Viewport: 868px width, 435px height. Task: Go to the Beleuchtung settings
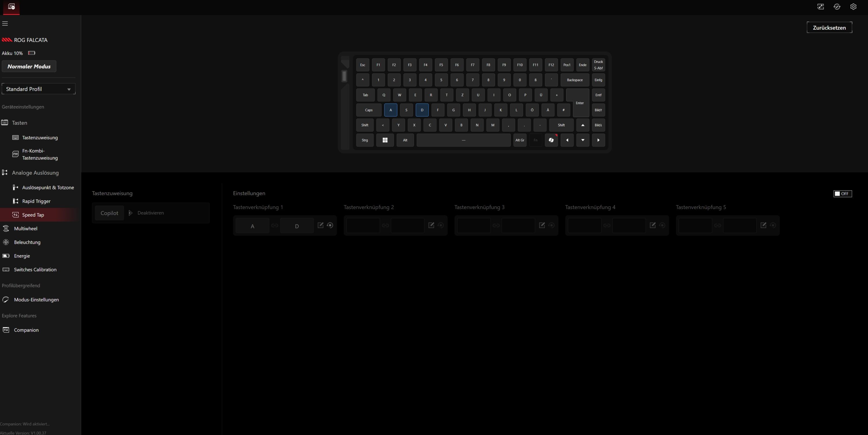click(27, 242)
